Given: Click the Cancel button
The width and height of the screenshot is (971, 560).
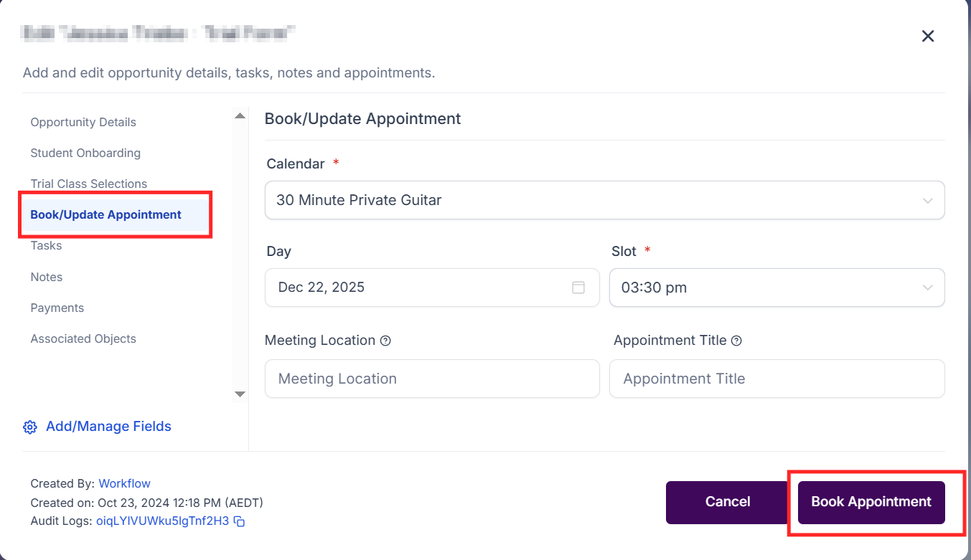Looking at the screenshot, I should coord(728,502).
